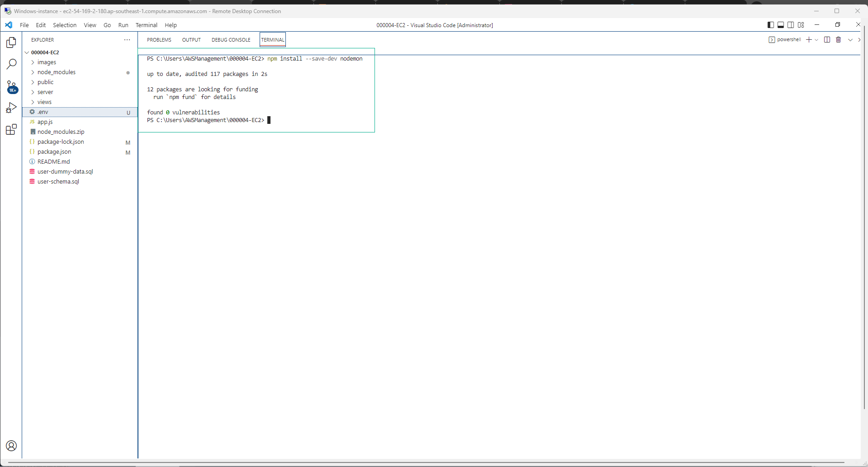
Task: Click user-schema.sql database icon
Action: [x=32, y=181]
